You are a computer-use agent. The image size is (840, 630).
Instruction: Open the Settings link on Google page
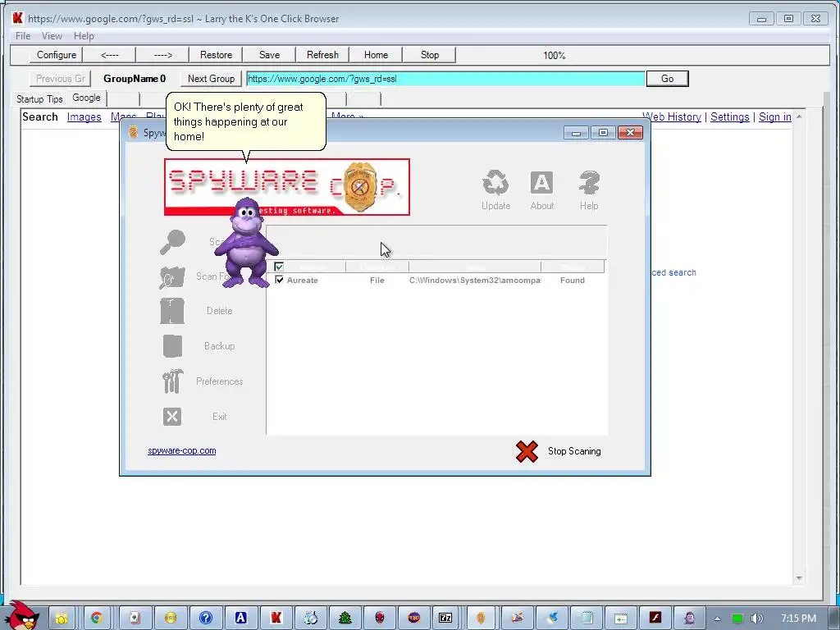pos(729,116)
